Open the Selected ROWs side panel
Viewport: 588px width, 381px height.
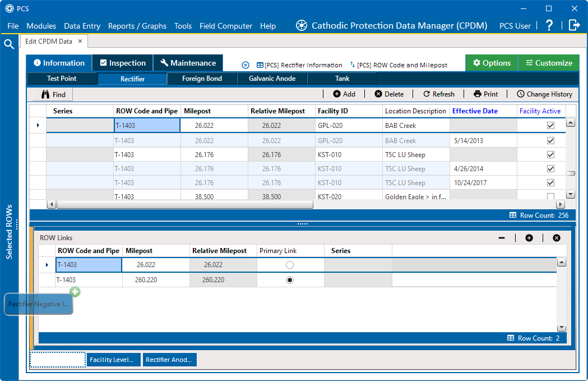[x=9, y=232]
